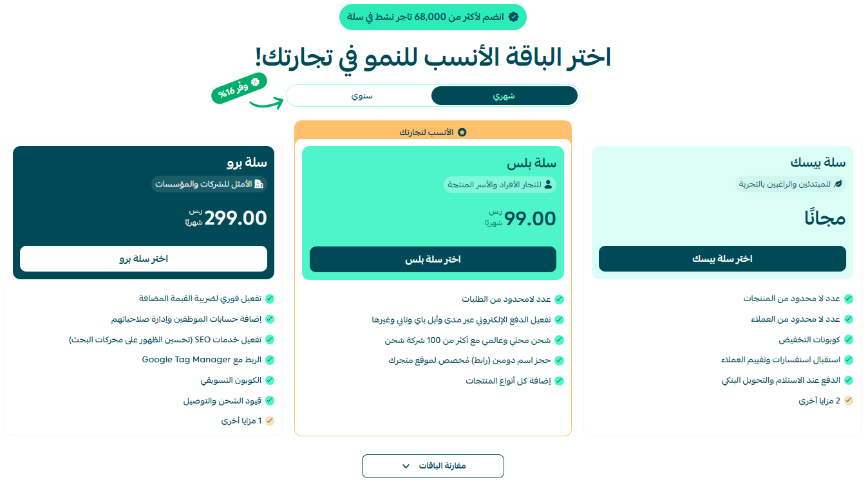
Task: Click the leaf icon in سلة بيسك card
Action: coord(838,184)
